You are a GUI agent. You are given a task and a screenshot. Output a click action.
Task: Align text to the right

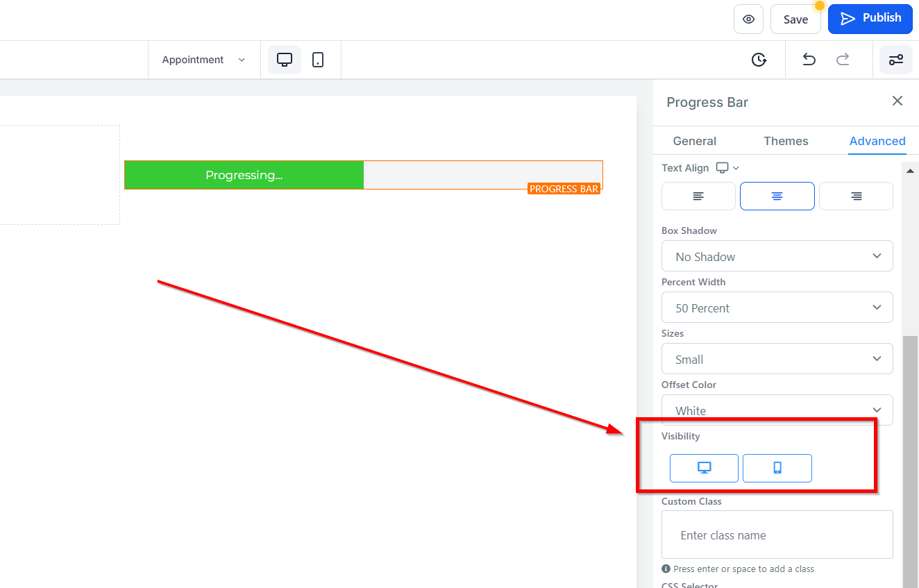click(857, 196)
